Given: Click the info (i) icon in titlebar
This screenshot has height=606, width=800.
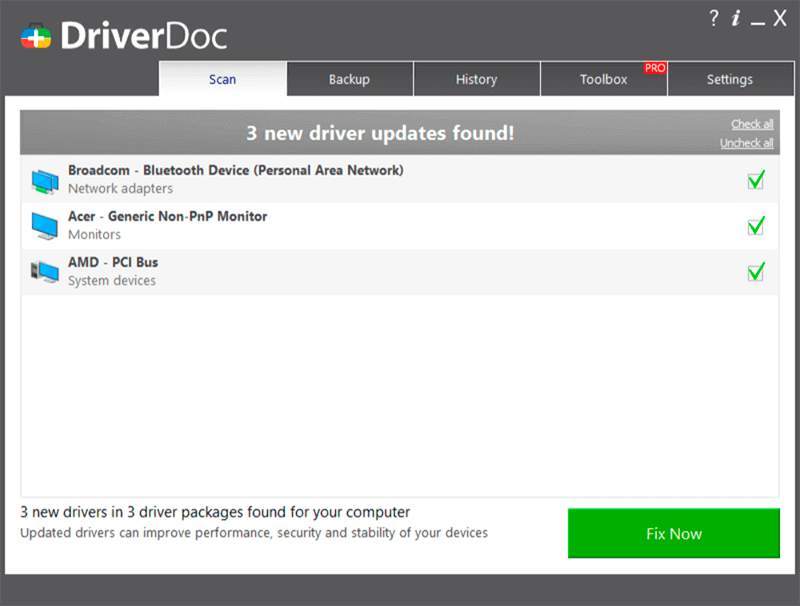Looking at the screenshot, I should (737, 17).
